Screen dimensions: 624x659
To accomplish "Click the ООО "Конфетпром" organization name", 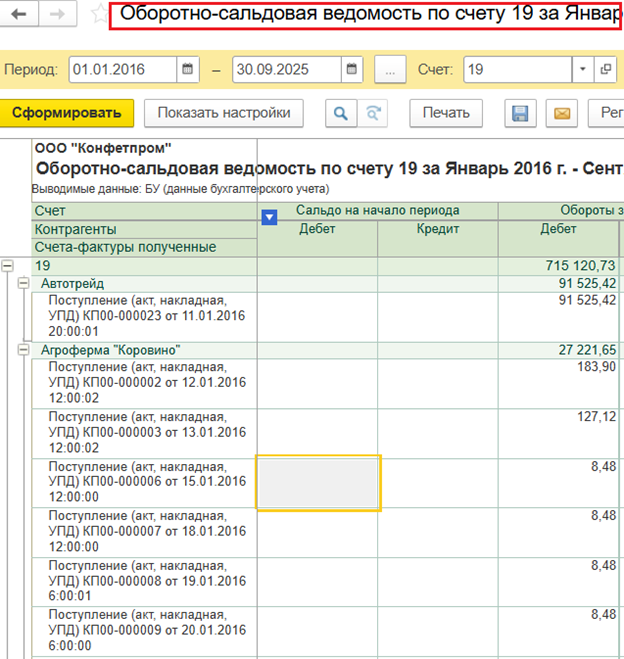I will point(103,148).
